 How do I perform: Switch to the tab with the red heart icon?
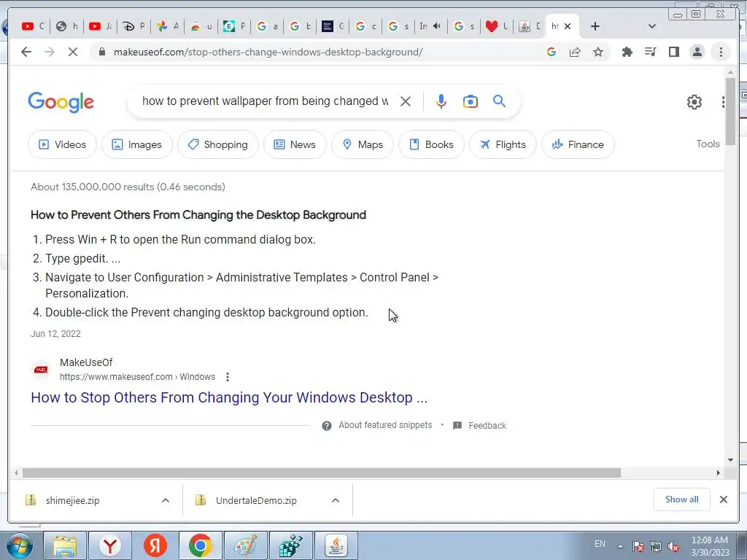coord(497,26)
